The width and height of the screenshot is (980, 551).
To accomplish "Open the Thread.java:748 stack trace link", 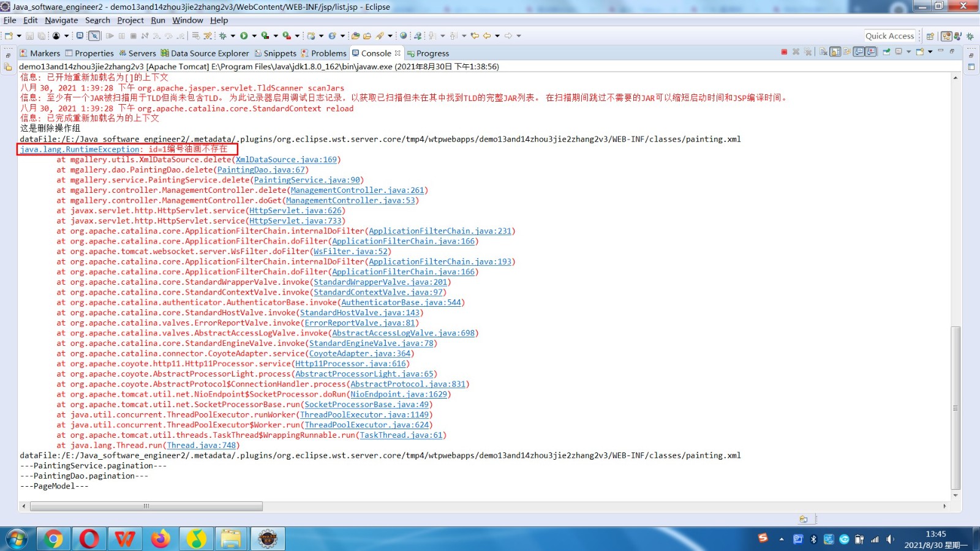I will click(201, 445).
